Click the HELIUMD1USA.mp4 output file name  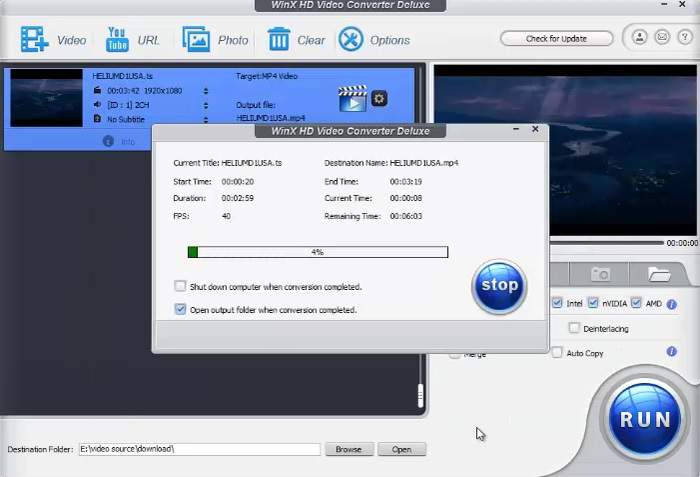pos(271,118)
